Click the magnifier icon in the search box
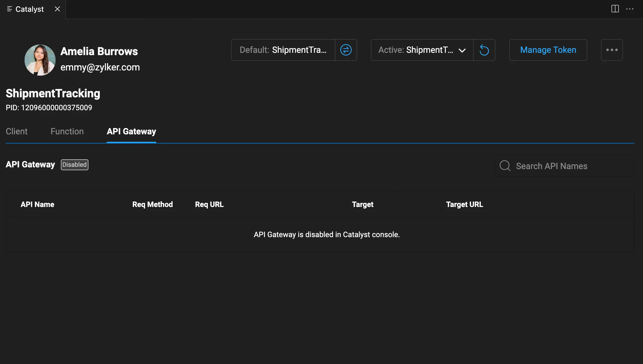 (505, 166)
